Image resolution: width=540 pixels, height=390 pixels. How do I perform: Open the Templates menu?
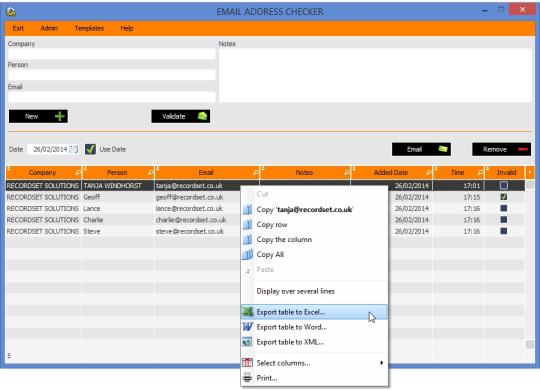[89, 28]
